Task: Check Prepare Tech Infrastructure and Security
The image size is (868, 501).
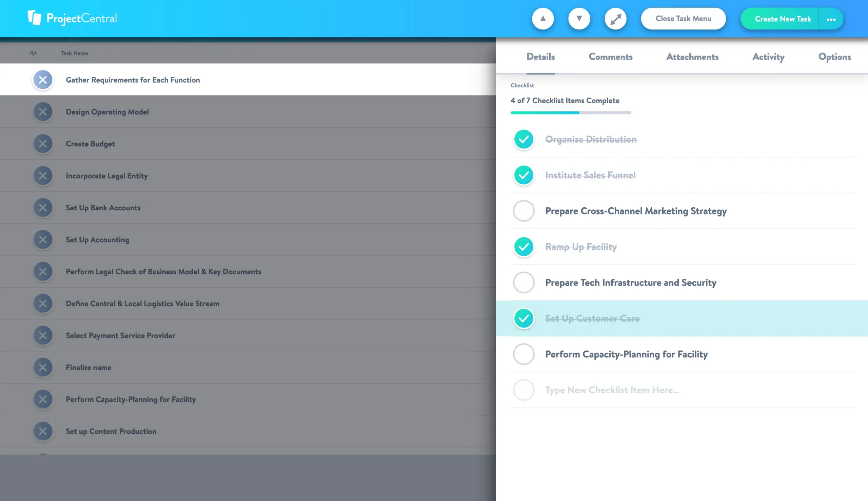Action: [x=524, y=283]
